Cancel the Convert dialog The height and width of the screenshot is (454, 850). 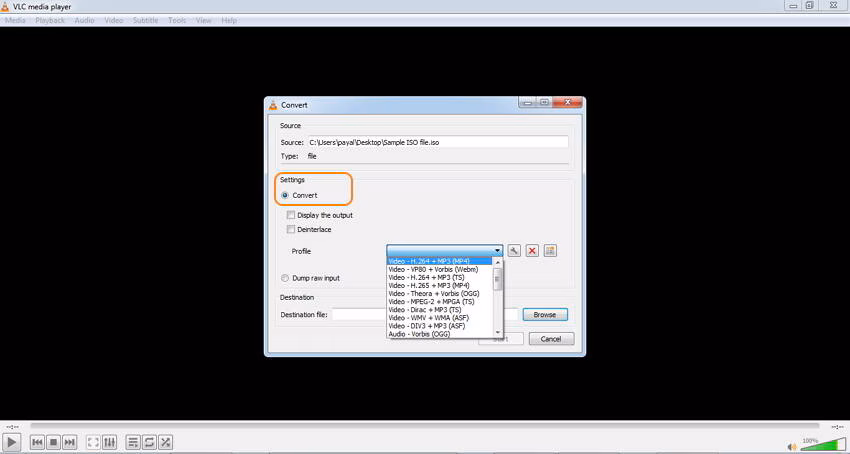[x=551, y=339]
